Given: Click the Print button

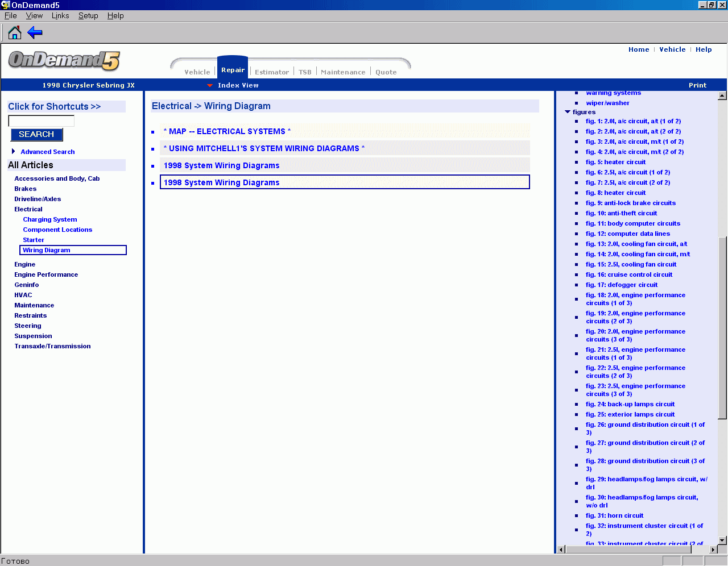Looking at the screenshot, I should pyautogui.click(x=697, y=85).
